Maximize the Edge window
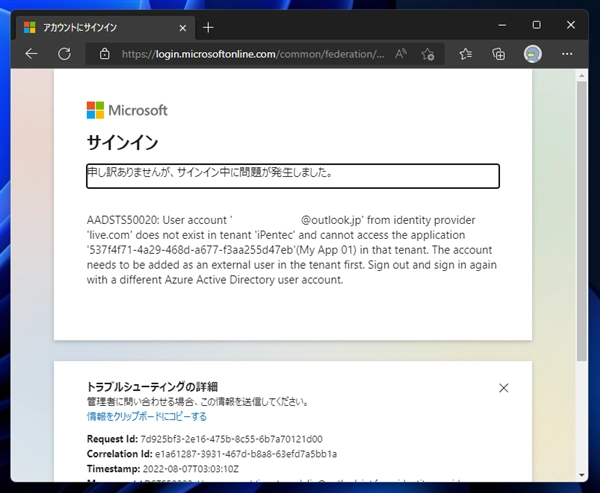This screenshot has height=493, width=600. click(x=536, y=25)
